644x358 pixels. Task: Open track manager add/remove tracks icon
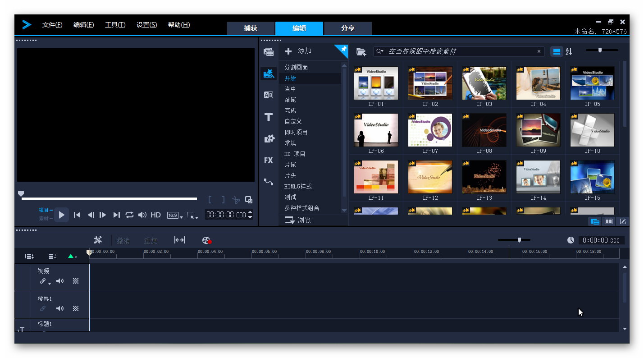[x=53, y=256]
